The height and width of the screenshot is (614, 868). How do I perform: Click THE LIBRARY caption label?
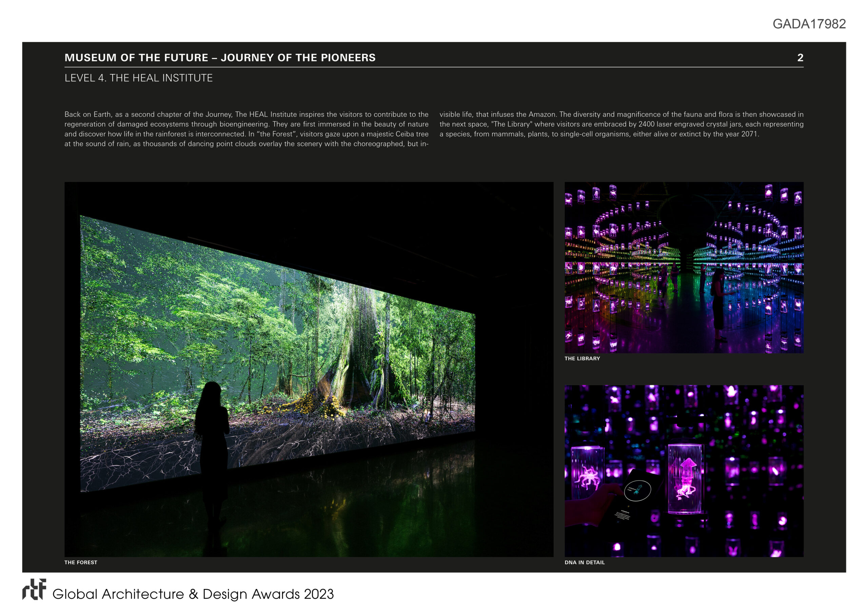pyautogui.click(x=582, y=358)
